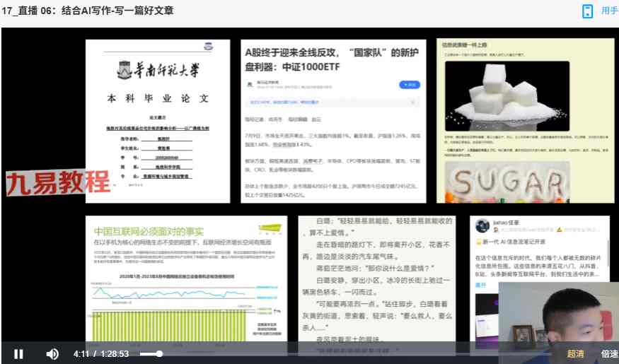The image size is (619, 364).
Task: Expand the 展开 link in jiahao's post
Action: (x=481, y=286)
